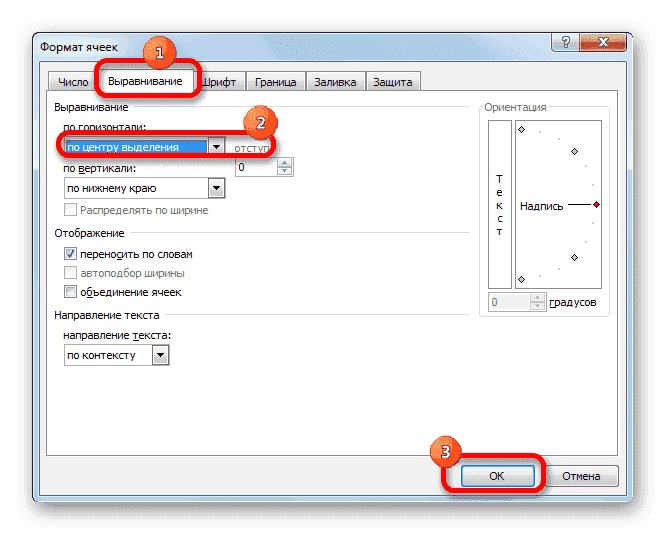Decrease degrees with the down spinner arrow

538,307
